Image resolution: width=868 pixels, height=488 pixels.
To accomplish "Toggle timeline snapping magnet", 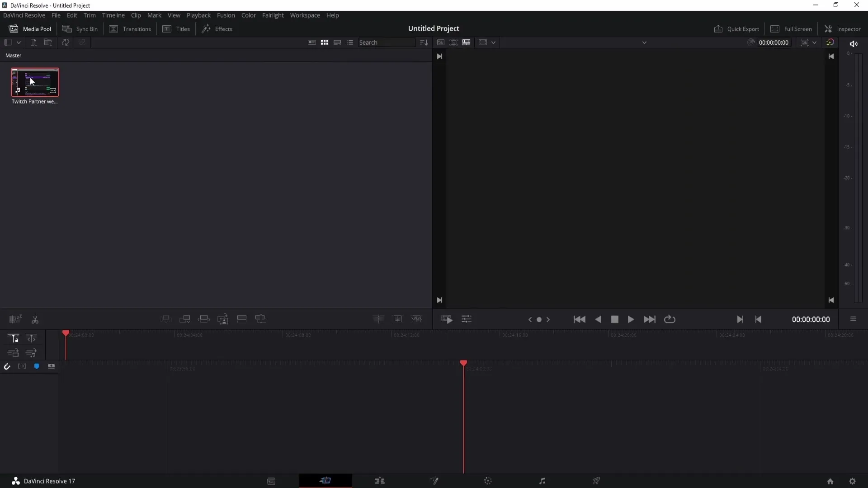I will pos(7,366).
